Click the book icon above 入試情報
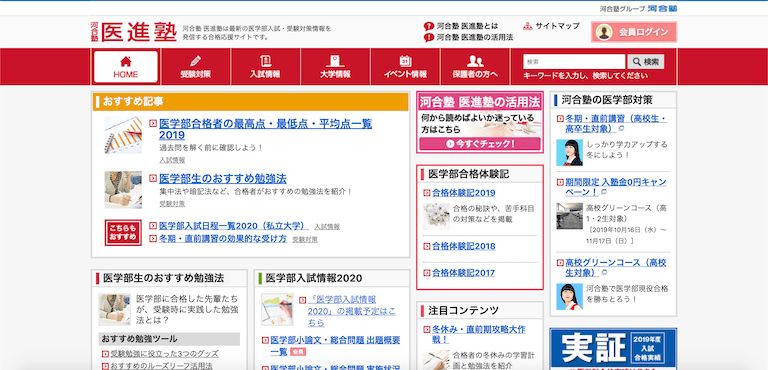 (x=265, y=61)
